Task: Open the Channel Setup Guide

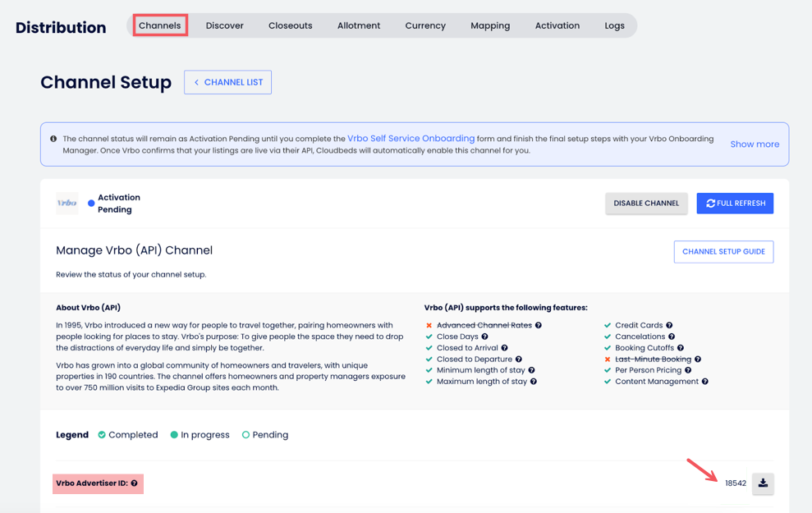Action: coord(723,252)
